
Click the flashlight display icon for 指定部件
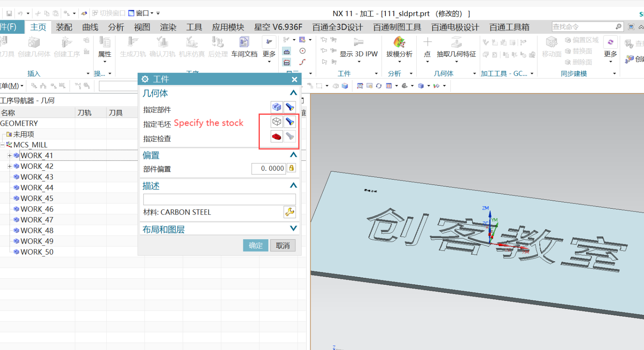pyautogui.click(x=290, y=107)
